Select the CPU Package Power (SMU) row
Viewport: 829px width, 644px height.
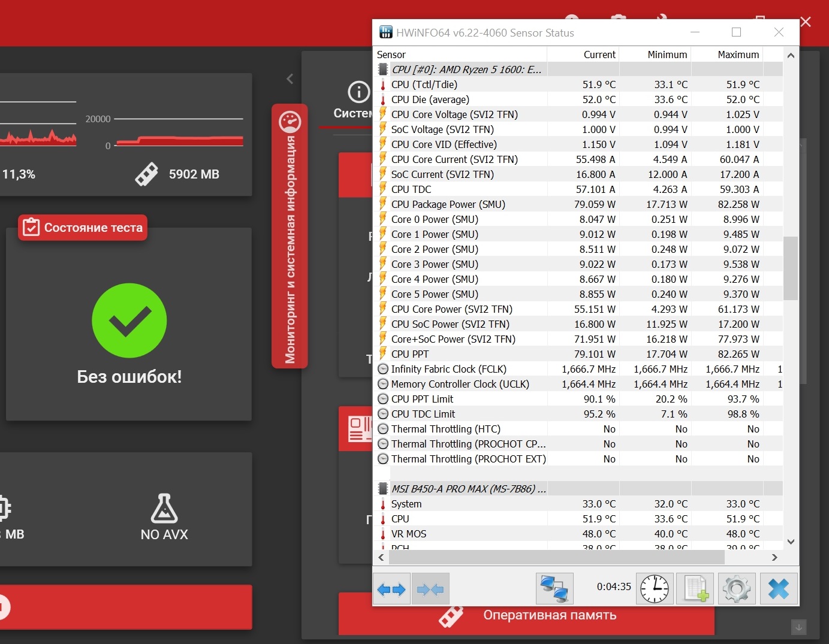click(x=448, y=204)
